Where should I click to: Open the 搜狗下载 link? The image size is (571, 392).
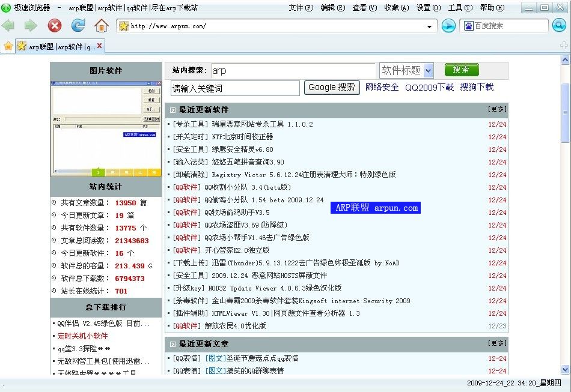coord(477,87)
